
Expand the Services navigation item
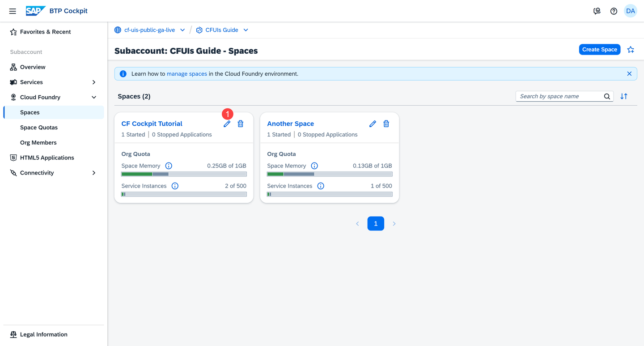pyautogui.click(x=94, y=82)
